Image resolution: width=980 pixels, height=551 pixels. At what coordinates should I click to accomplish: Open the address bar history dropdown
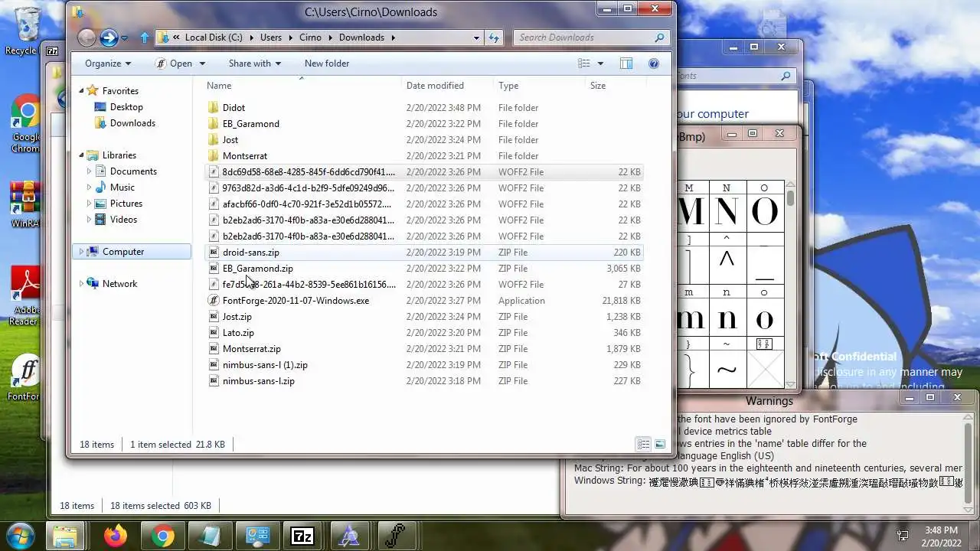476,37
